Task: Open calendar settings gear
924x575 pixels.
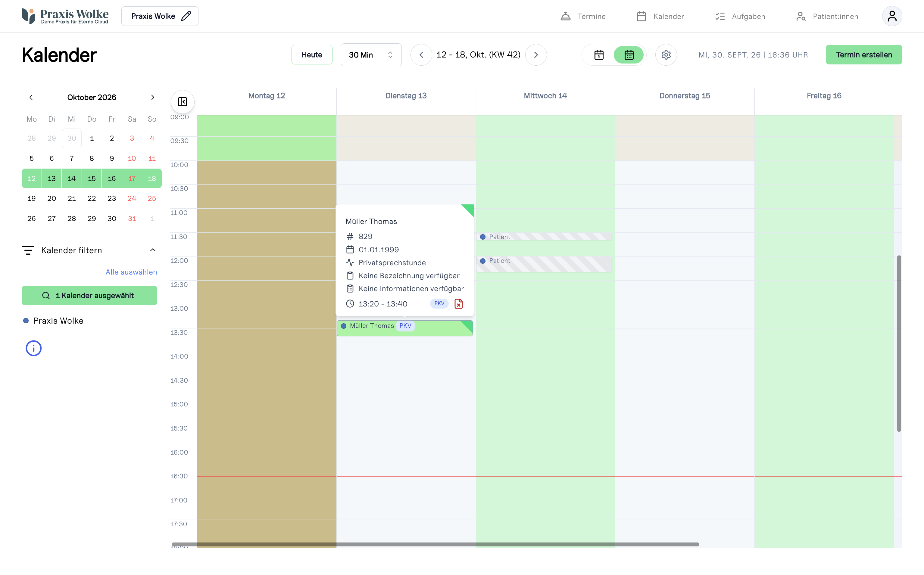Action: pyautogui.click(x=666, y=55)
